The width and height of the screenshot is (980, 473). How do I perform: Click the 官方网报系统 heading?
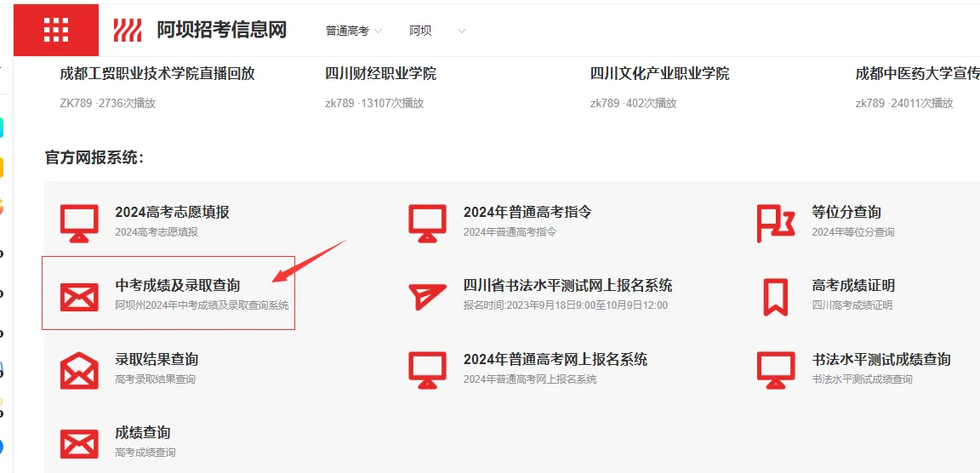pos(94,157)
